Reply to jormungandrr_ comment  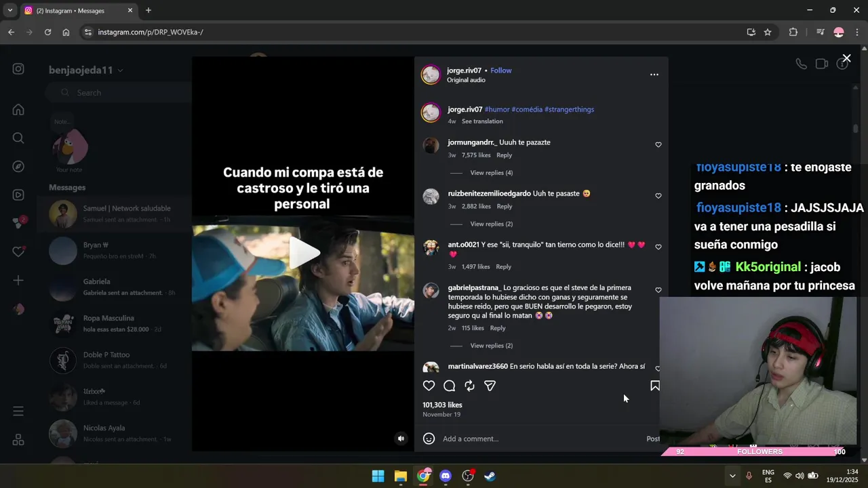(x=505, y=155)
